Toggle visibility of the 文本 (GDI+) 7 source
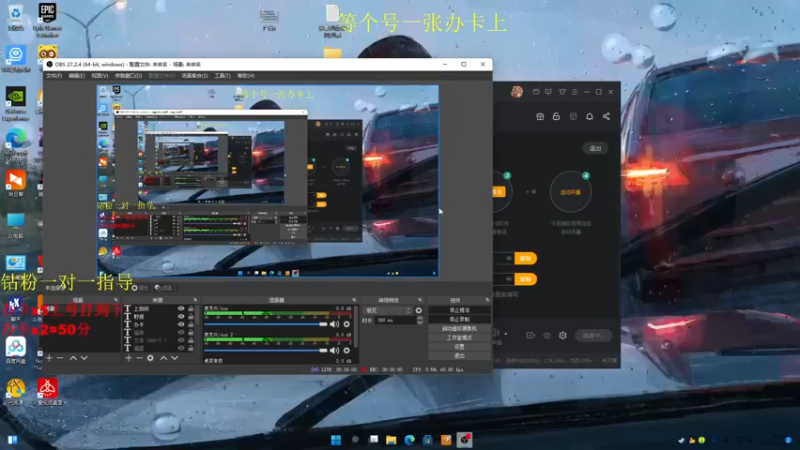This screenshot has height=450, width=800. click(x=181, y=340)
